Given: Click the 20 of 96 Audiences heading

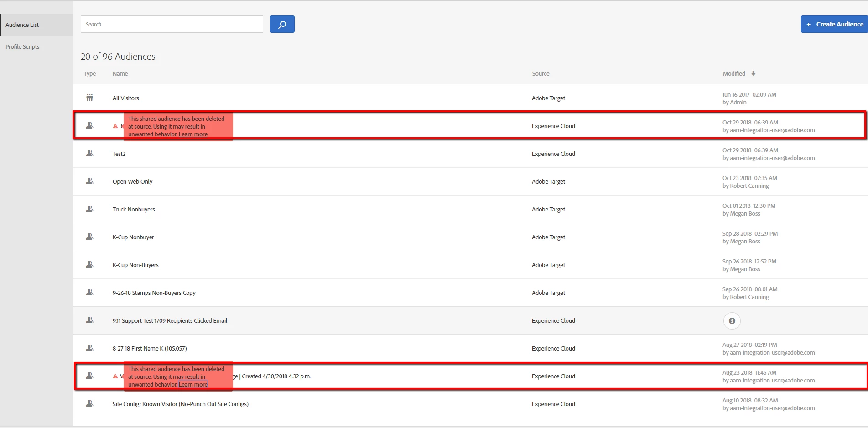Looking at the screenshot, I should pos(118,57).
